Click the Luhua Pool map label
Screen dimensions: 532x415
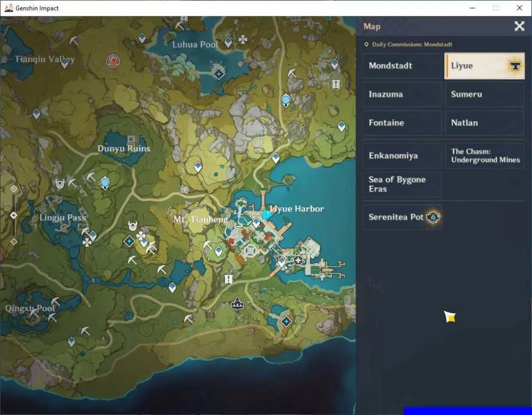click(x=195, y=45)
